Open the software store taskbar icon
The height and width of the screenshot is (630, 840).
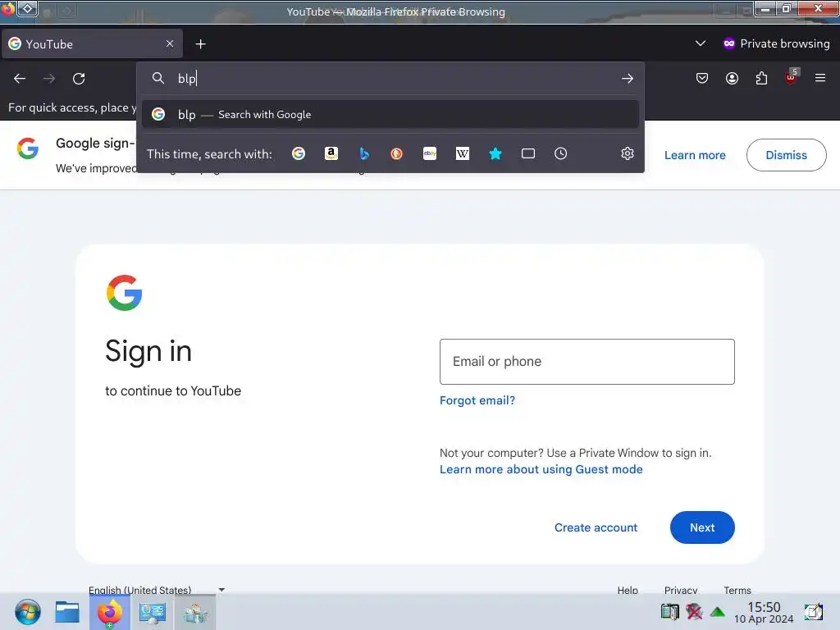pos(195,612)
